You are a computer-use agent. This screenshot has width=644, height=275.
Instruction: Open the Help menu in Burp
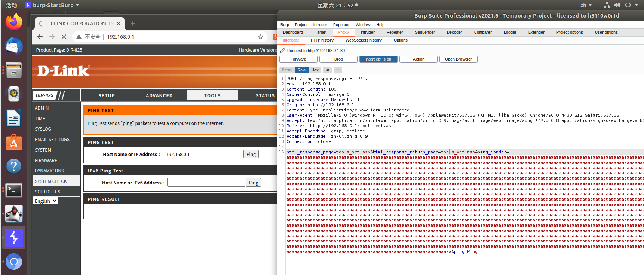(x=380, y=25)
